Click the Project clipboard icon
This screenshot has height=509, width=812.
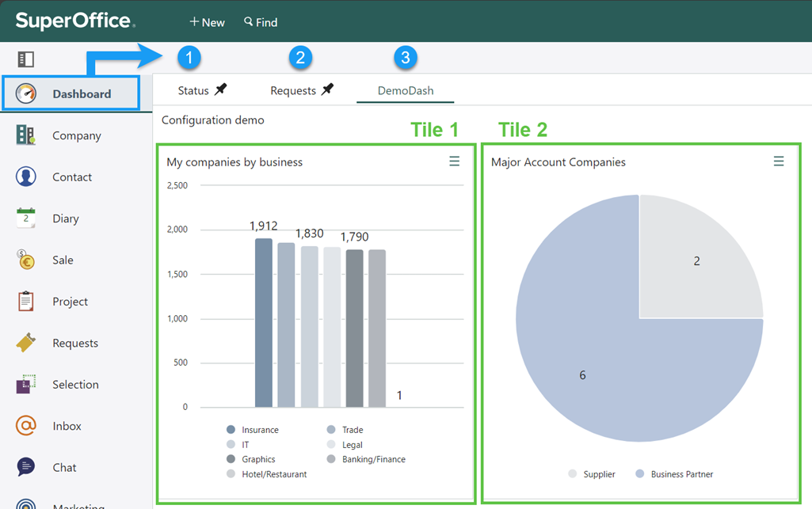[x=26, y=302]
